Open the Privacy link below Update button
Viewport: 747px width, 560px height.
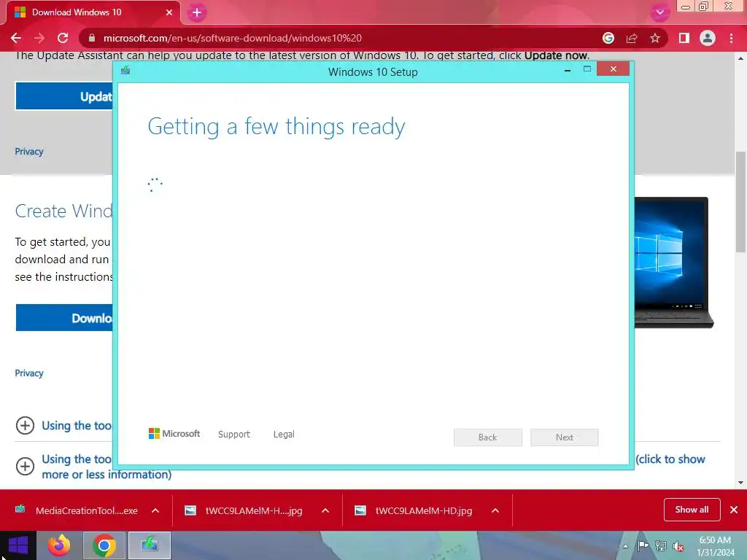pyautogui.click(x=29, y=152)
